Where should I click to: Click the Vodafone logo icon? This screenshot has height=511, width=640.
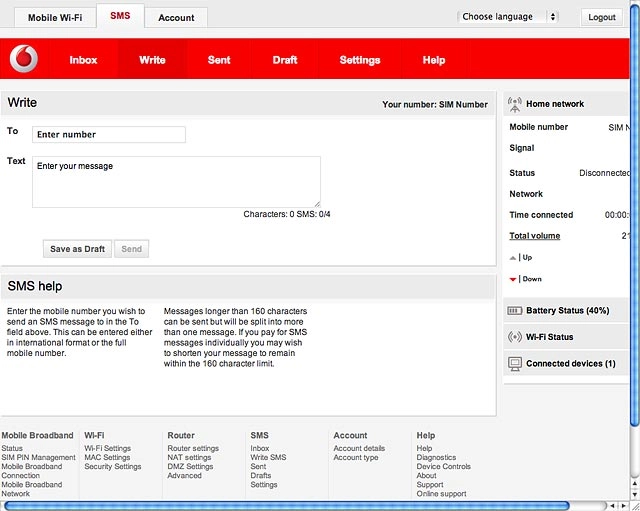[x=24, y=59]
